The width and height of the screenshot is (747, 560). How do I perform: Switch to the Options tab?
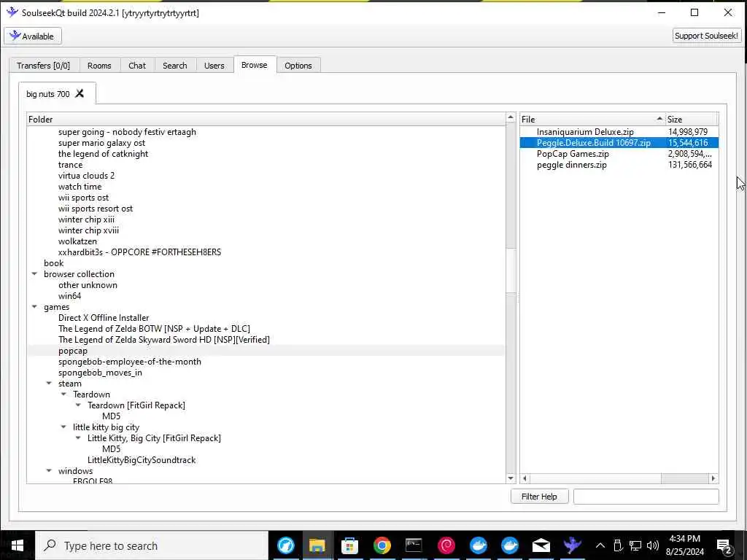point(298,65)
